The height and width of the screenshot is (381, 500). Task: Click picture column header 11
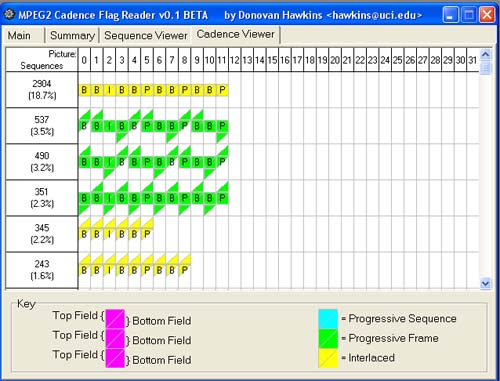point(222,60)
